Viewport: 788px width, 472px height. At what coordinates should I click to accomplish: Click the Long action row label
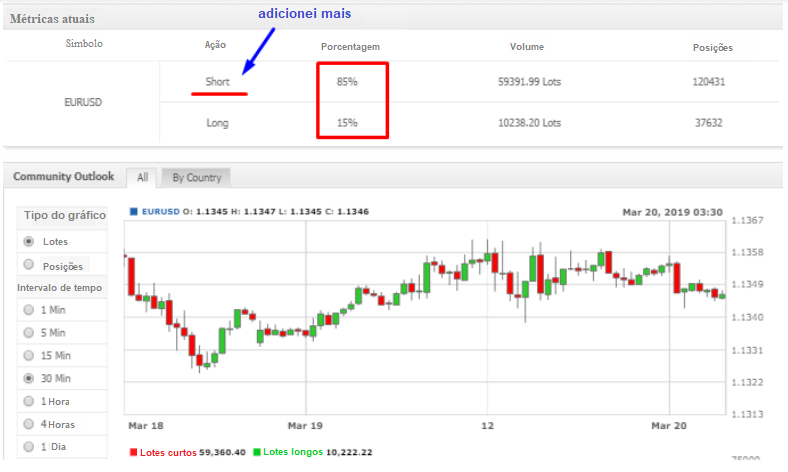click(x=218, y=123)
